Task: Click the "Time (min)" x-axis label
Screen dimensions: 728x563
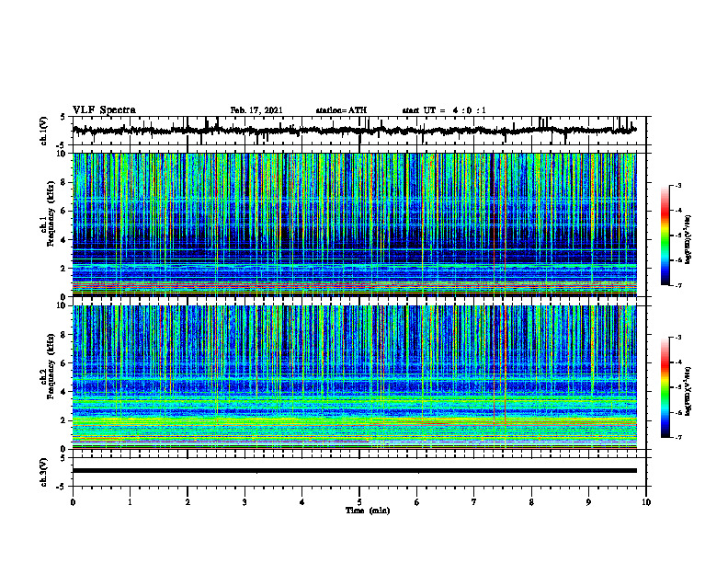Action: point(368,511)
